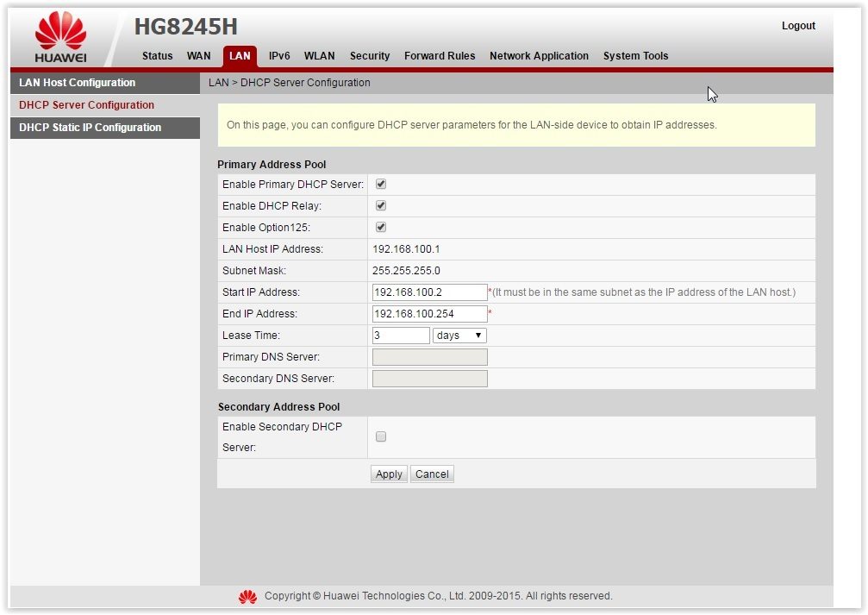The width and height of the screenshot is (868, 615).
Task: Focus the Lease Time number field
Action: click(401, 336)
